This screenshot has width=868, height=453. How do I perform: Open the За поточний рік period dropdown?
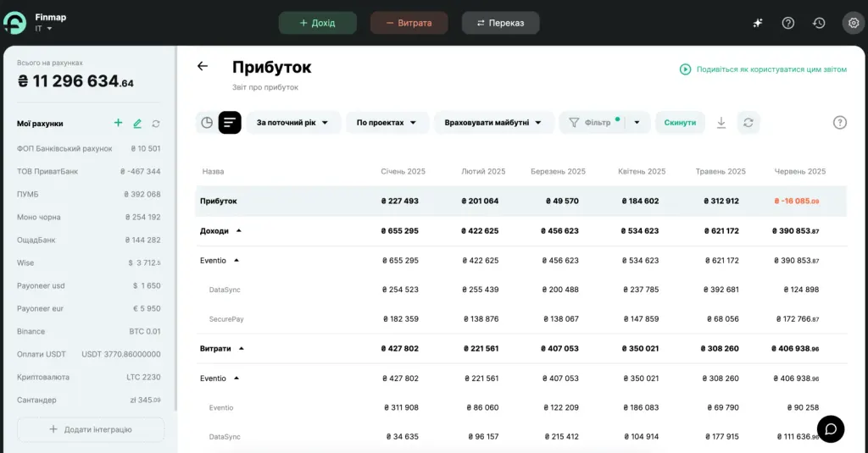[292, 122]
